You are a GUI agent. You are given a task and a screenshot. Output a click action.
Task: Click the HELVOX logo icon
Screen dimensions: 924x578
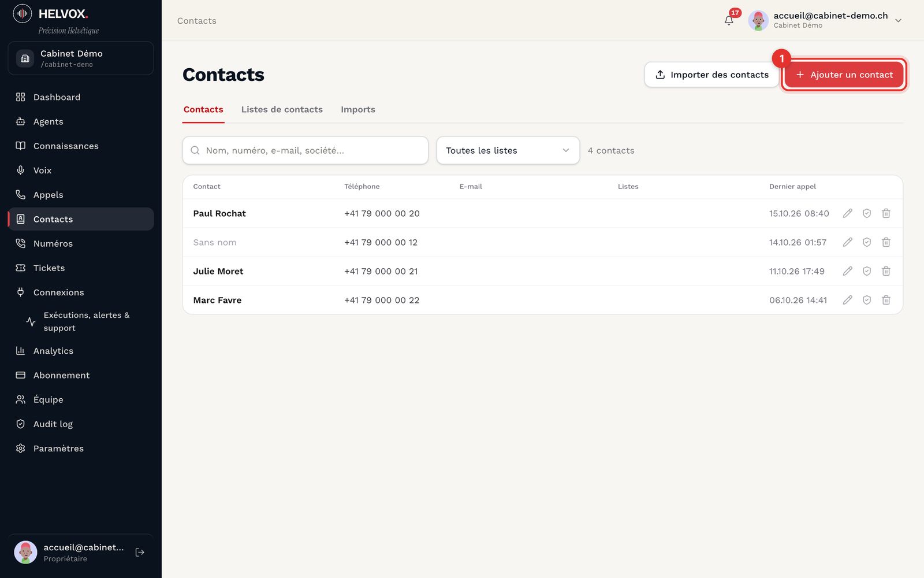(23, 13)
